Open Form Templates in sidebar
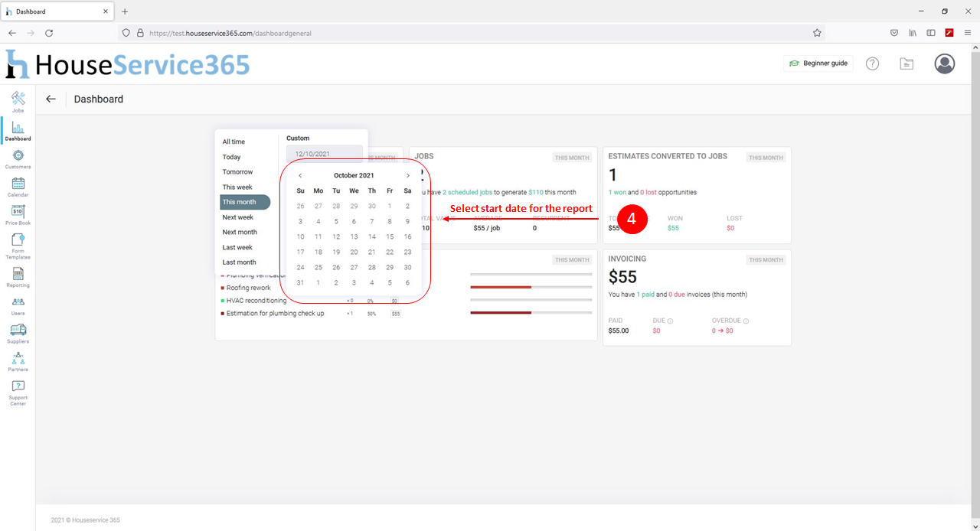 pos(18,246)
